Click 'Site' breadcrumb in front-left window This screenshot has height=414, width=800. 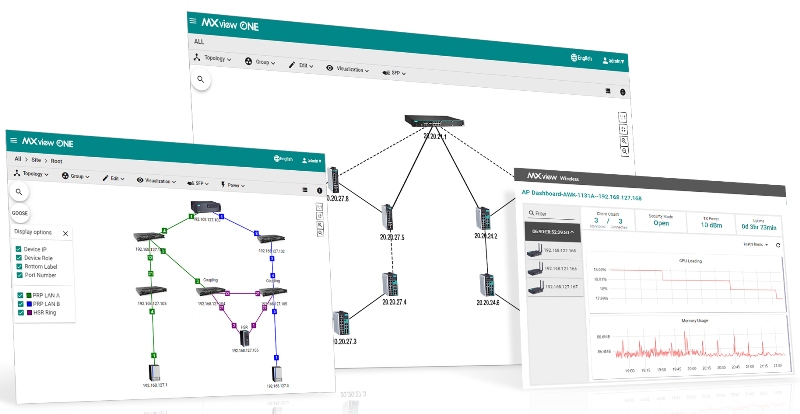click(x=36, y=160)
